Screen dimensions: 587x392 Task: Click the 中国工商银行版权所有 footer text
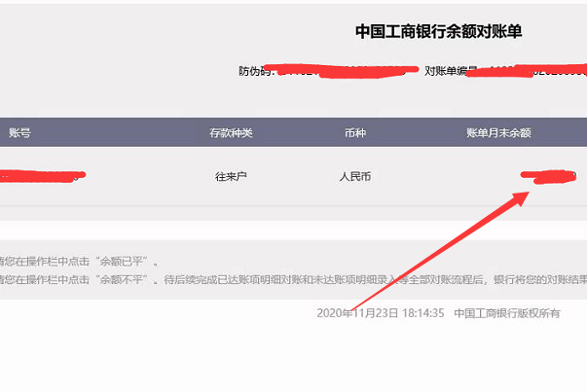[x=507, y=313]
